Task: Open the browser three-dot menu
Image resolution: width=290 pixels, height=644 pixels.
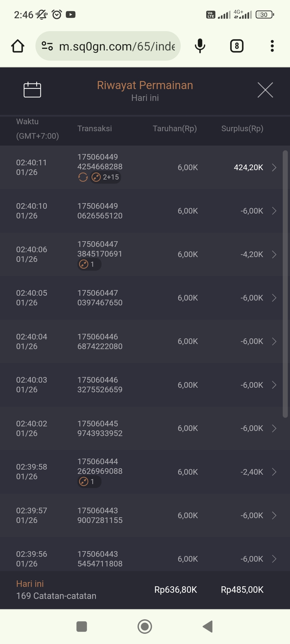Action: [x=272, y=46]
